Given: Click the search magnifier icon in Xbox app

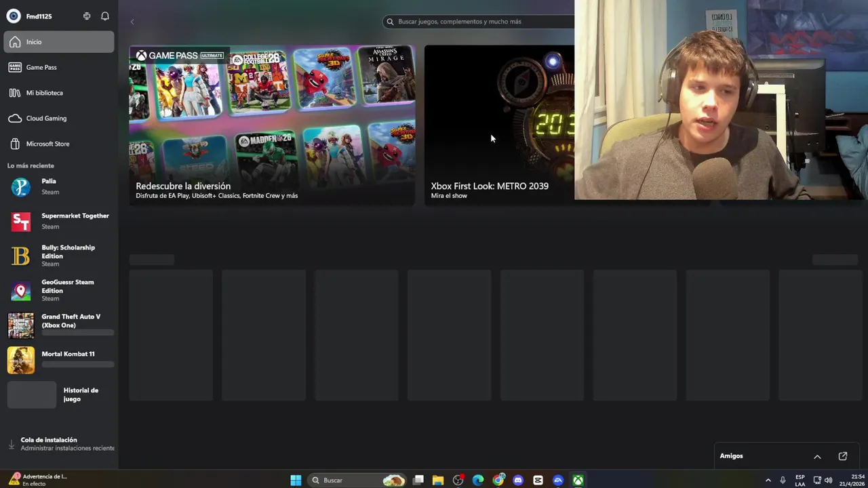Looking at the screenshot, I should point(390,22).
